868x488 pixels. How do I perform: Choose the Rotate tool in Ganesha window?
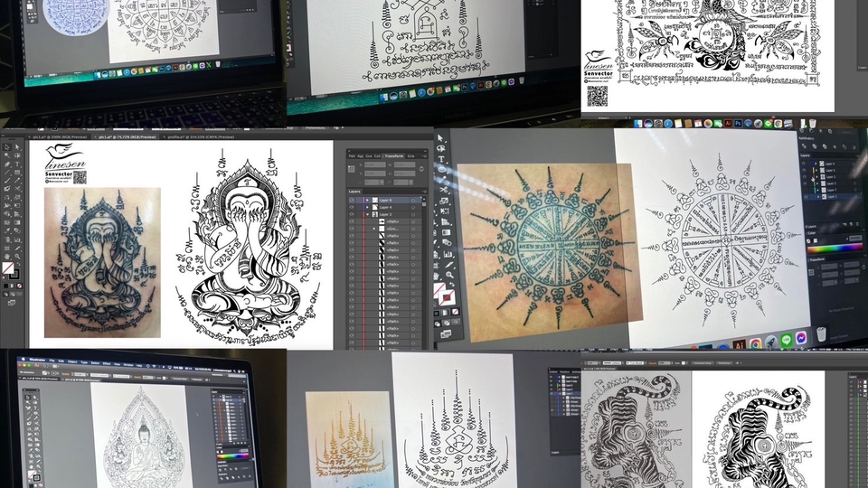[6, 197]
